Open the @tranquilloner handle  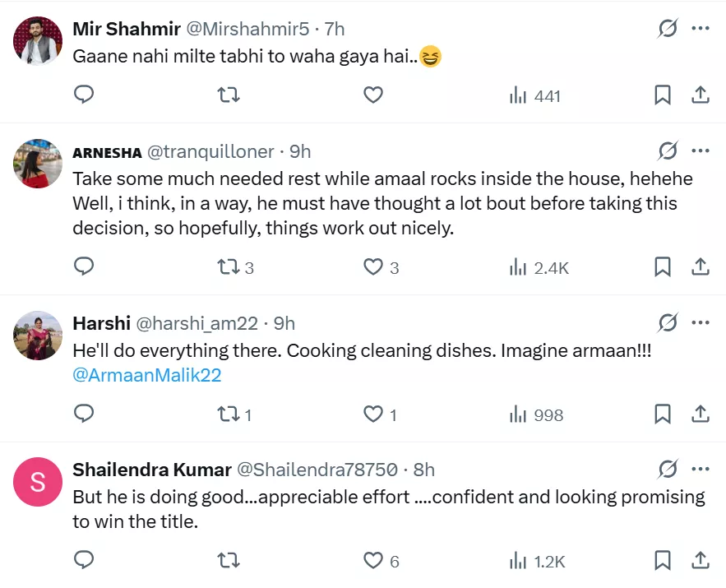210,151
